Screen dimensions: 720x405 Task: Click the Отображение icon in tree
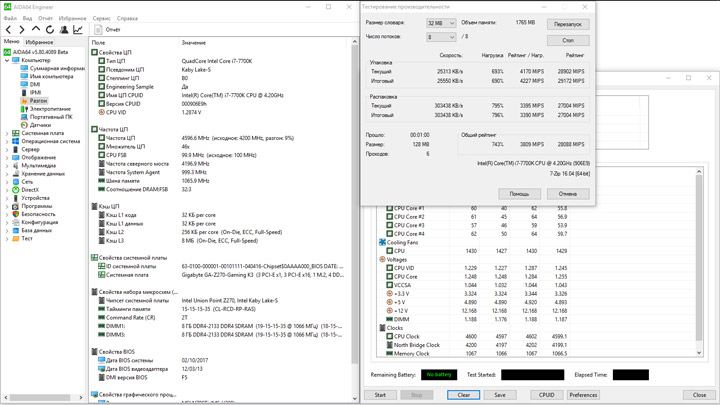(16, 157)
